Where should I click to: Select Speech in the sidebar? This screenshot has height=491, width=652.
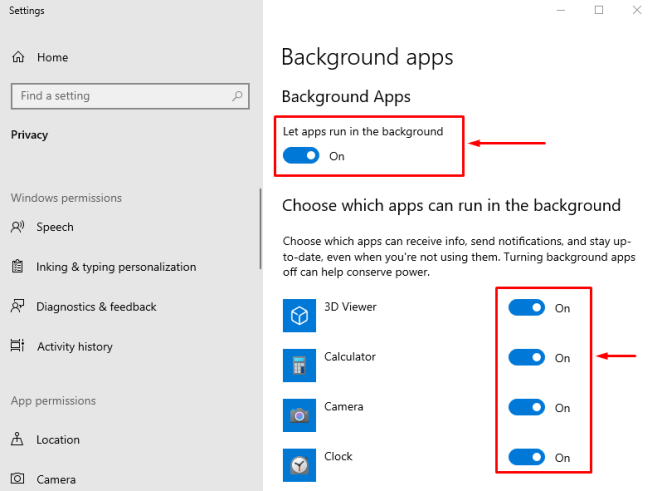[x=55, y=227]
